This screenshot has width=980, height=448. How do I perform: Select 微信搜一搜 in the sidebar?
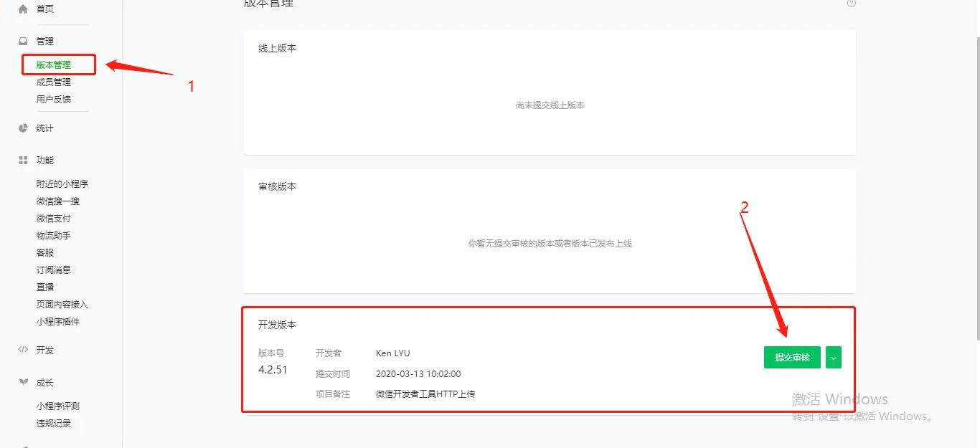point(58,201)
